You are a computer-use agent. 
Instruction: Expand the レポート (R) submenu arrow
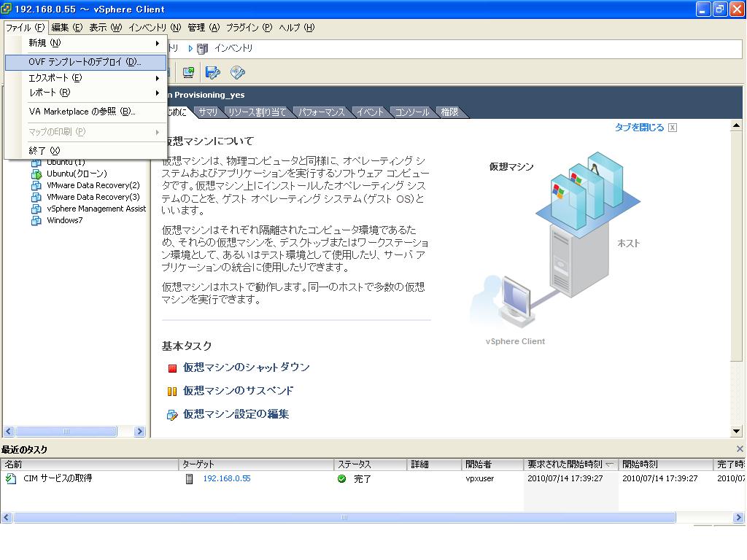(x=158, y=93)
